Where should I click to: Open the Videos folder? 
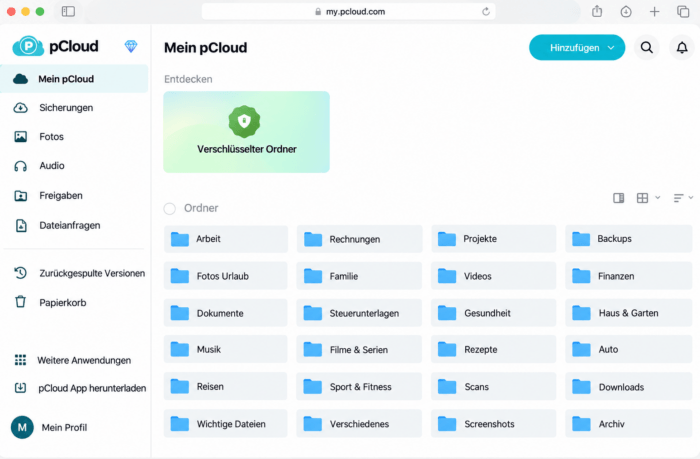(x=493, y=276)
